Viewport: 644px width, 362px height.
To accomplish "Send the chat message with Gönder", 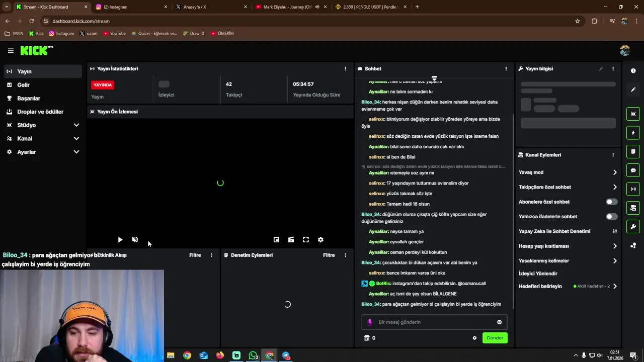I will 495,338.
